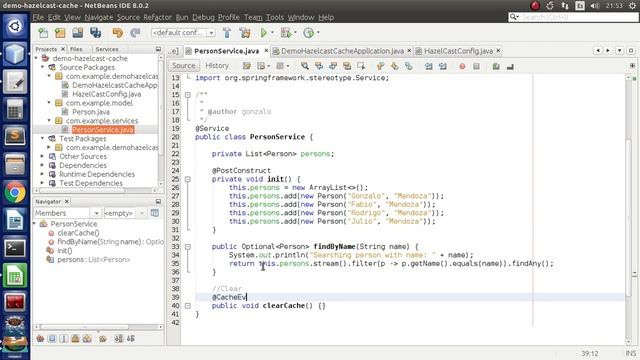Open the Members dropdown in Navigator
Screen dimensions: 640x360
(96, 213)
